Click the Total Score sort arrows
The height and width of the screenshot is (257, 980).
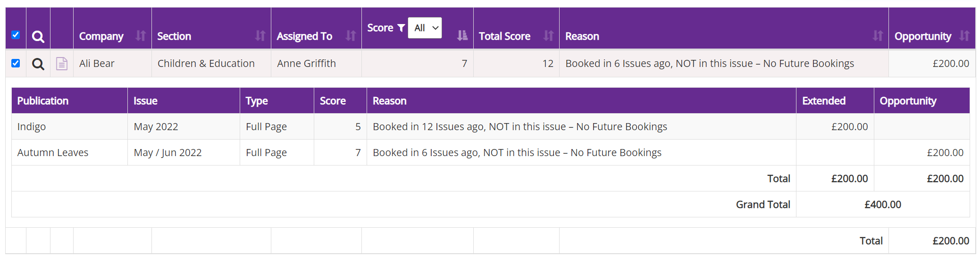pos(548,36)
